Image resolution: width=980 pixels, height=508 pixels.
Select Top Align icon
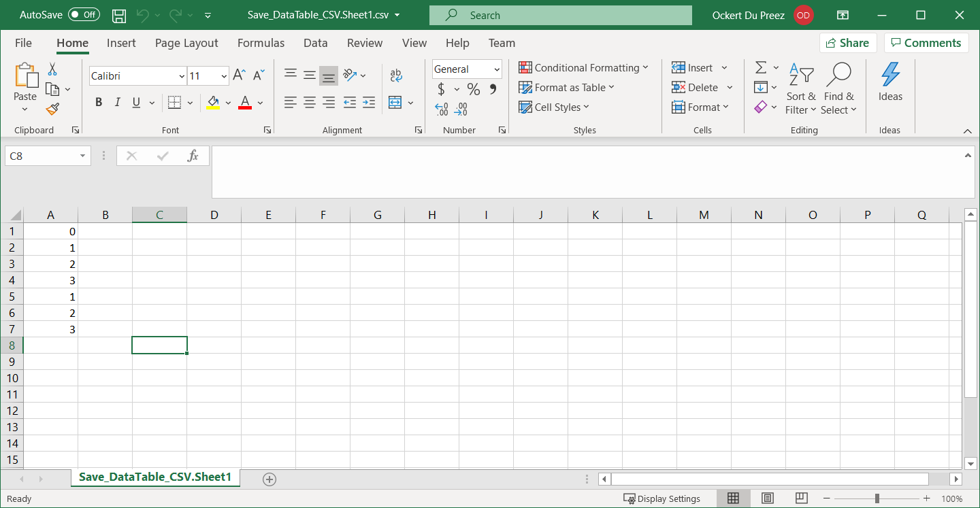[291, 75]
